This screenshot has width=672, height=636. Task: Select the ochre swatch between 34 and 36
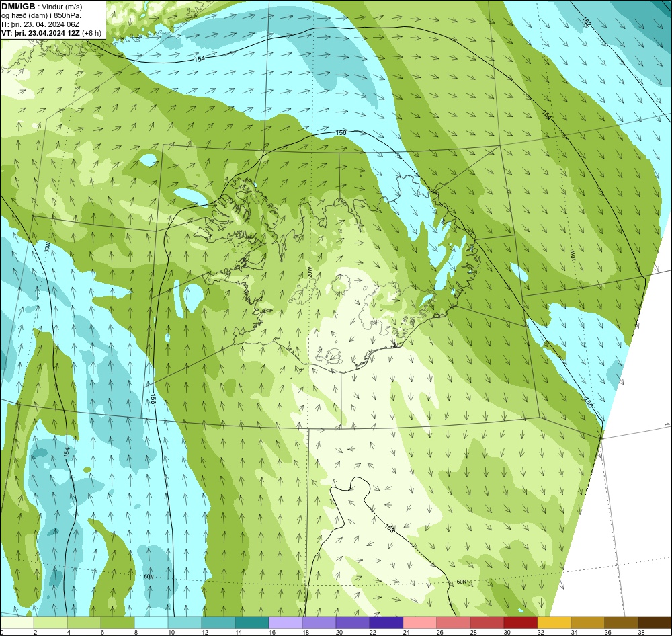tap(587, 623)
